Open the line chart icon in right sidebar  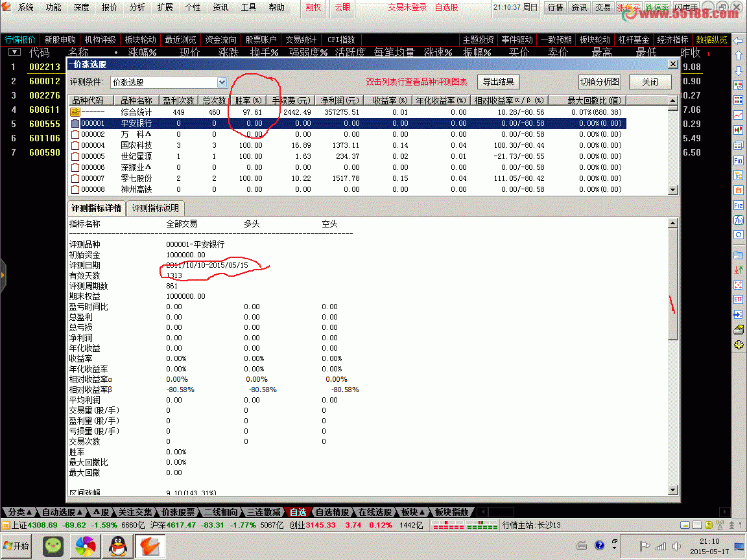click(x=738, y=115)
